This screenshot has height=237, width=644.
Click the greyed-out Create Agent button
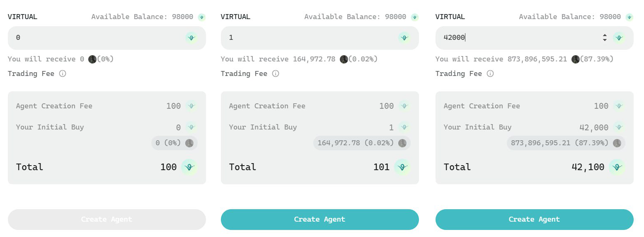click(107, 220)
